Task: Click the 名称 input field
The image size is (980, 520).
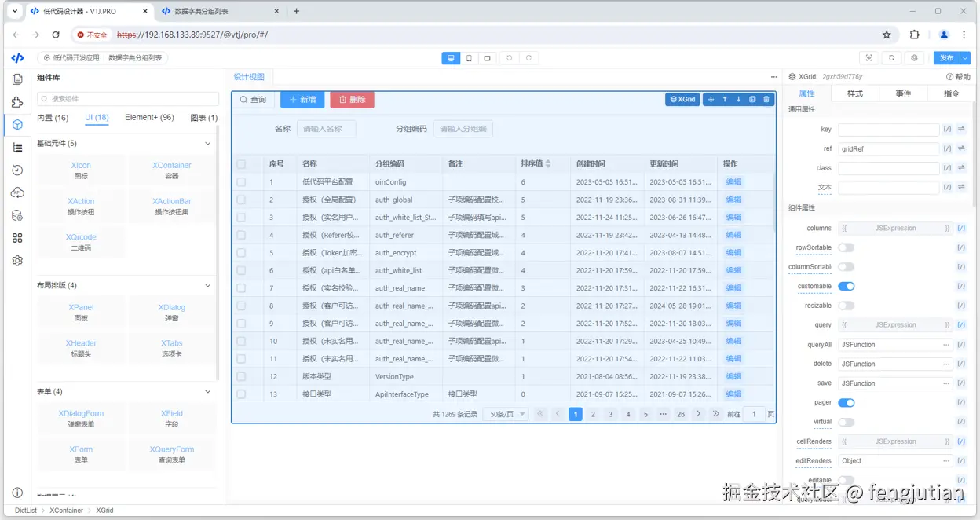Action: [326, 129]
